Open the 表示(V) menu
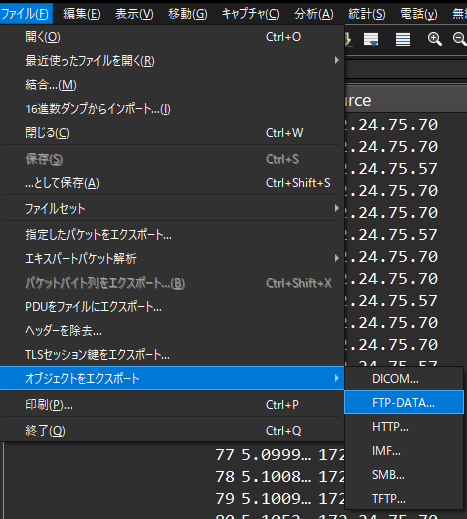467x519 pixels. [134, 14]
